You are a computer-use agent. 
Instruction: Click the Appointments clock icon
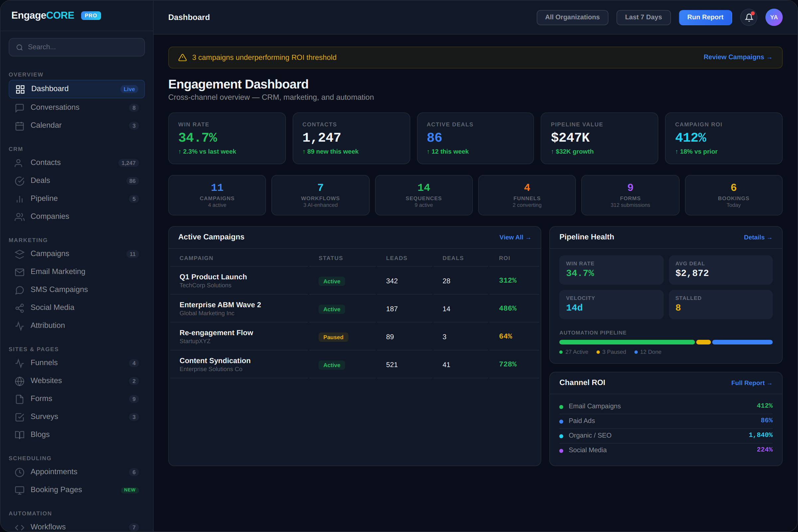pos(20,472)
